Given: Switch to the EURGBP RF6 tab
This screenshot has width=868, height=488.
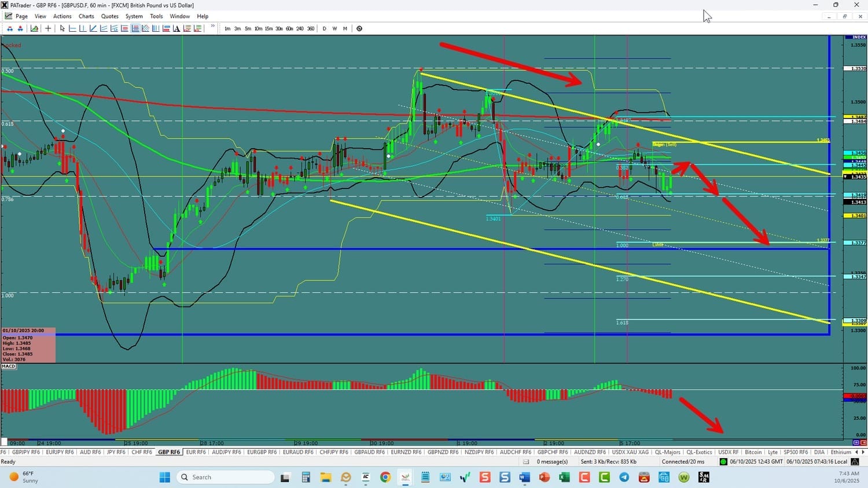Looking at the screenshot, I should [262, 452].
